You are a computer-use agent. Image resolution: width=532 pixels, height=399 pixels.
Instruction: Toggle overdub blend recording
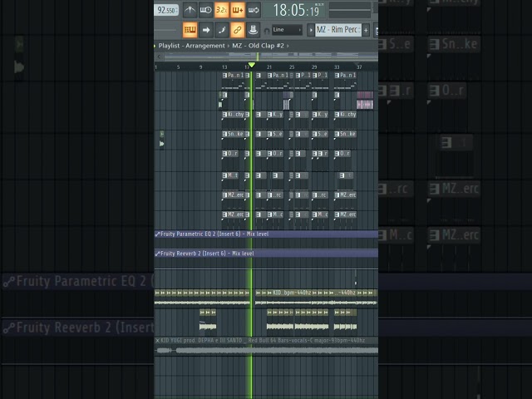point(238,10)
